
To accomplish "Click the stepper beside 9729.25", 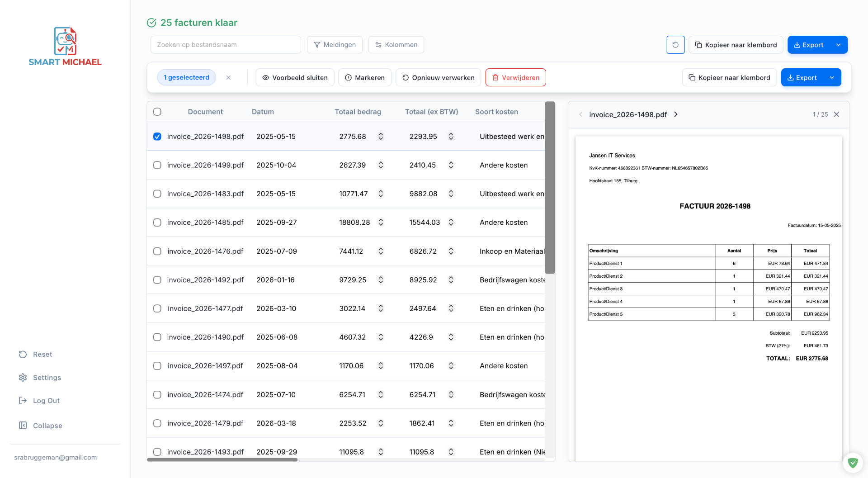I will [x=381, y=280].
